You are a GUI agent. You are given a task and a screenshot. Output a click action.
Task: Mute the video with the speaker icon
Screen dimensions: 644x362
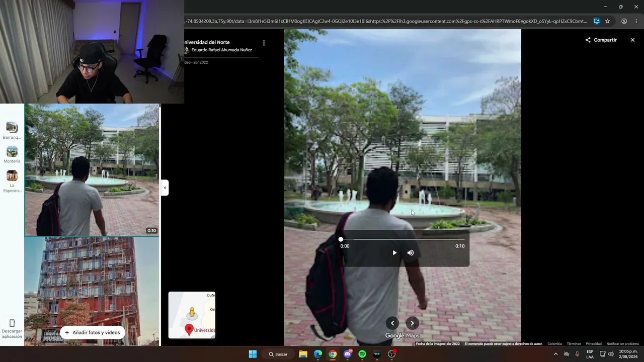[x=411, y=253]
